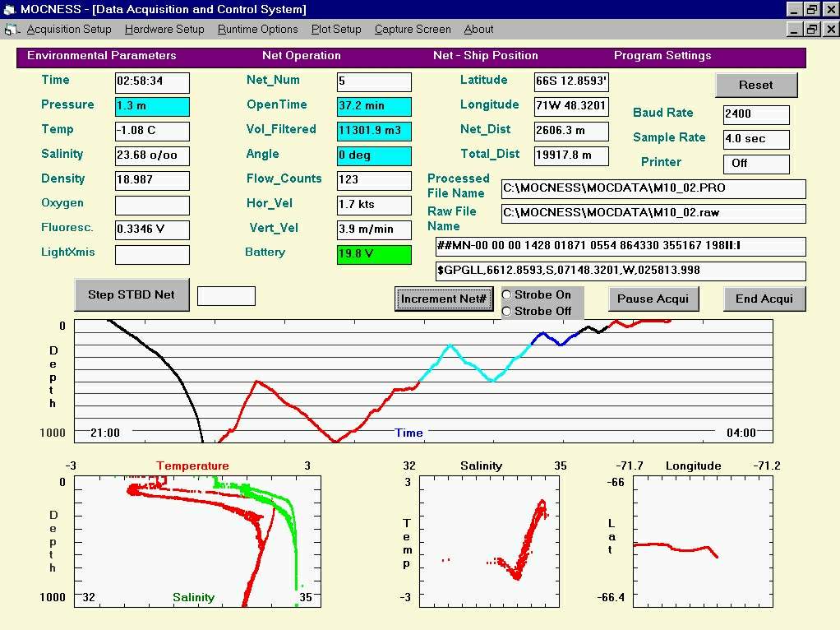Click the OpenTime value 37.2 min
The width and height of the screenshot is (840, 630).
[x=375, y=107]
